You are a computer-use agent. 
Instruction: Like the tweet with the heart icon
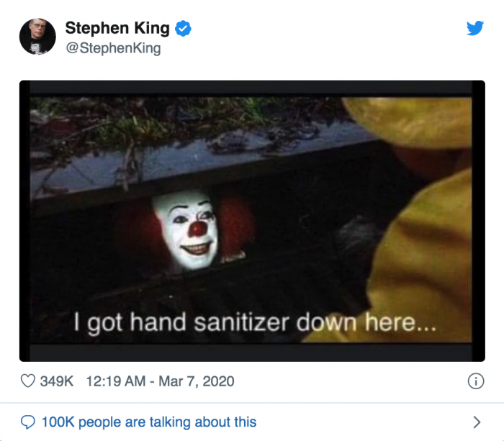[28, 381]
